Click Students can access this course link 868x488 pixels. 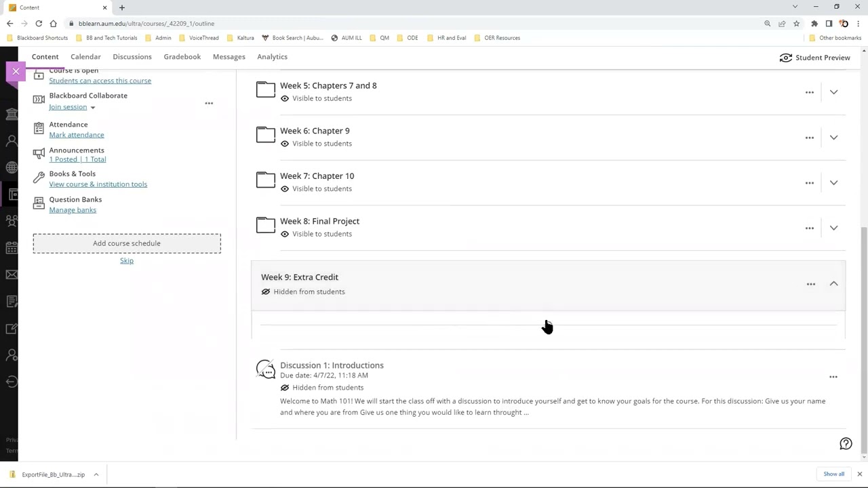[x=100, y=81]
